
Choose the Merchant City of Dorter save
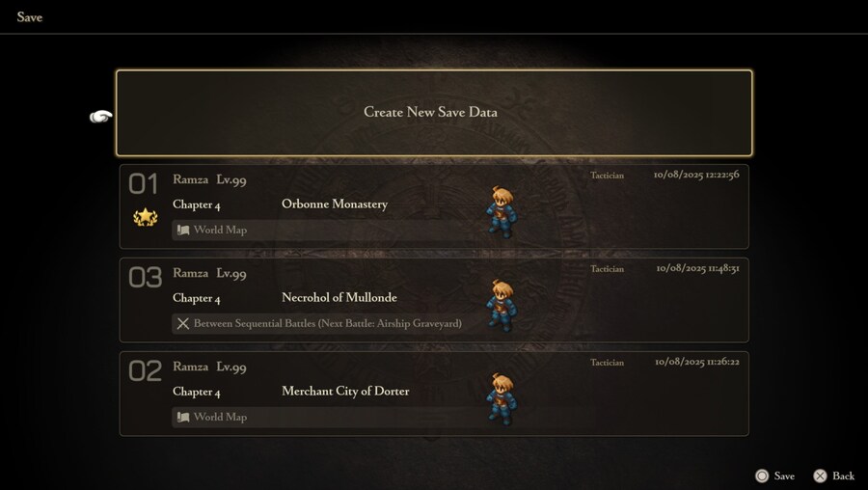coord(433,393)
